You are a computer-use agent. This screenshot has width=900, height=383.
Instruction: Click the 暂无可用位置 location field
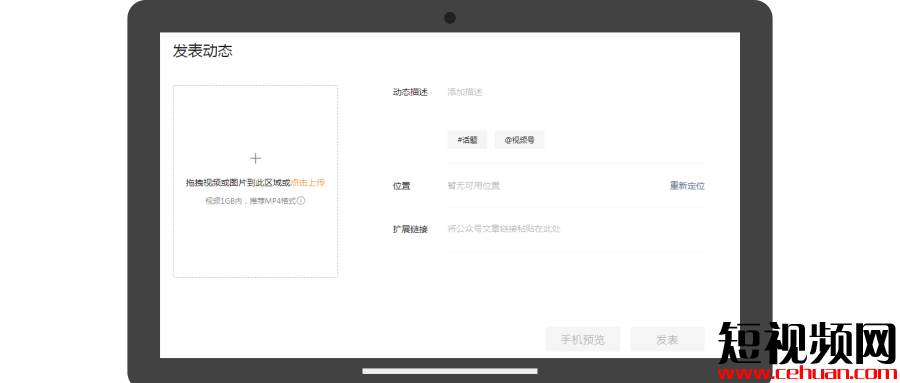pos(474,186)
